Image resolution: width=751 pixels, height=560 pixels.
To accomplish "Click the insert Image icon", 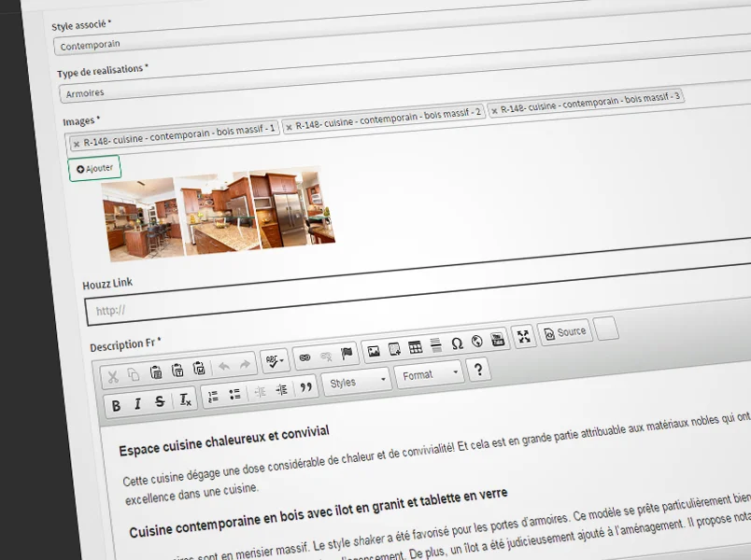I will point(374,351).
